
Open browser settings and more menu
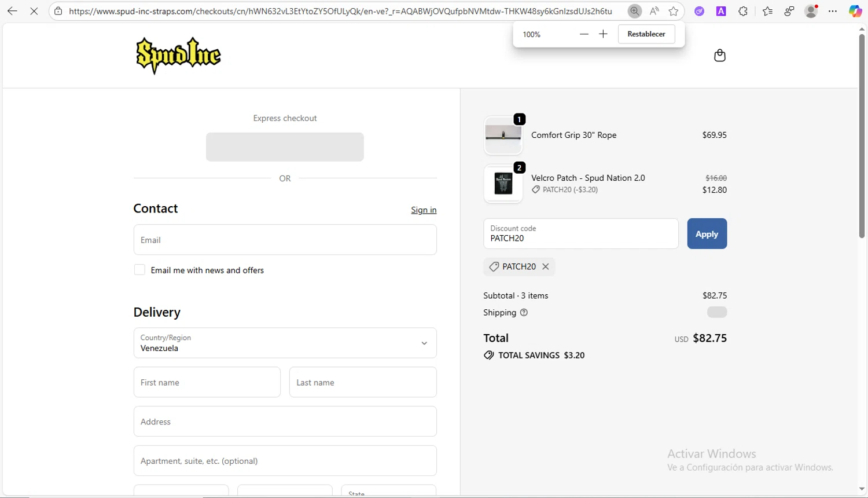[833, 11]
